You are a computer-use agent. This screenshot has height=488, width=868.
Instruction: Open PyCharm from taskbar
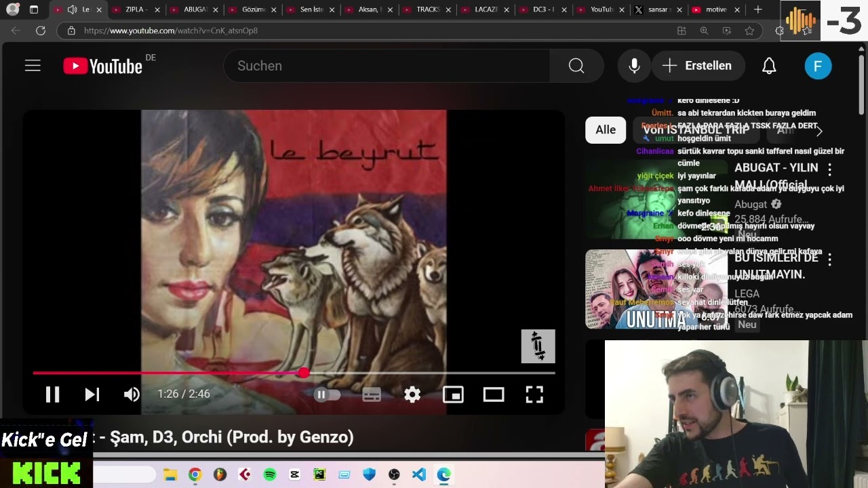[319, 474]
